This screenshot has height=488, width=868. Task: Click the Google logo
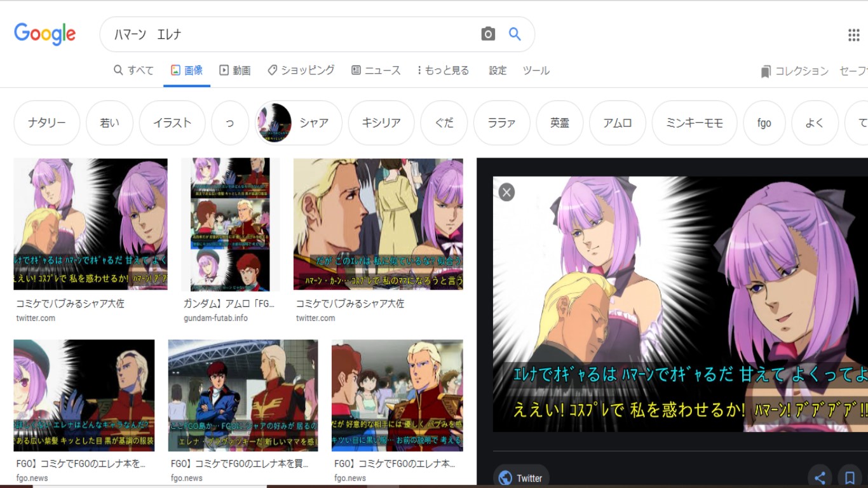(45, 34)
